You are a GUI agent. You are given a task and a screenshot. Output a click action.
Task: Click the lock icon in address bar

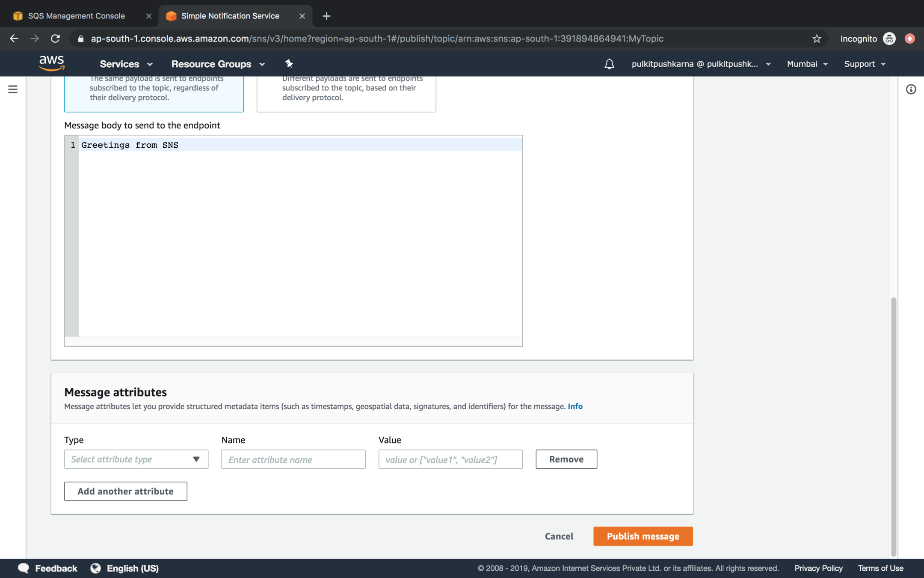(x=80, y=39)
